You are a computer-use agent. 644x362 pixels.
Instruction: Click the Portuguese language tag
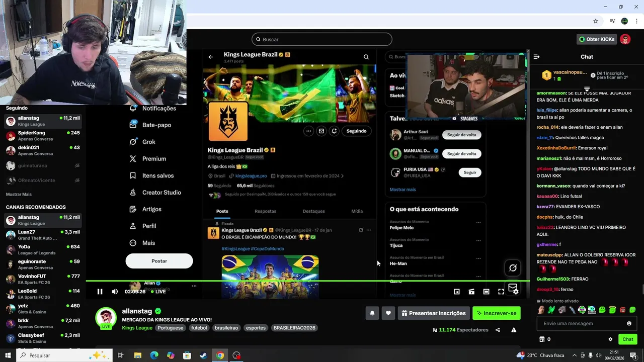[x=170, y=328]
